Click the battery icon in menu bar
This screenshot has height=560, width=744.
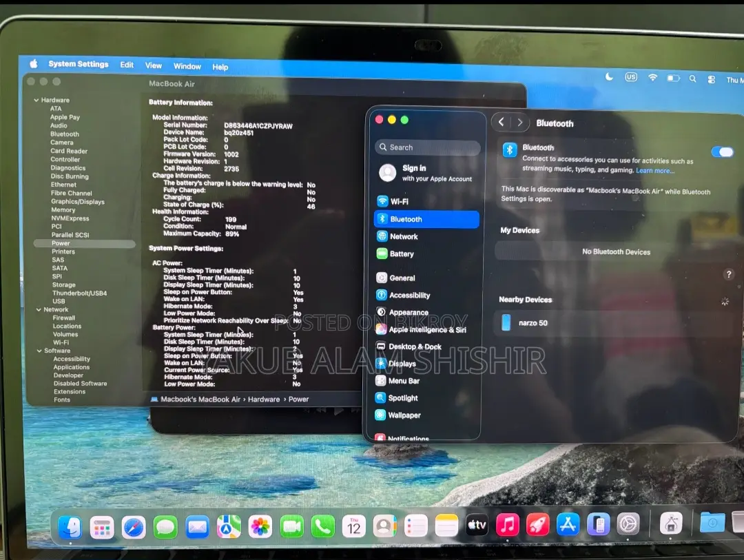click(x=673, y=79)
